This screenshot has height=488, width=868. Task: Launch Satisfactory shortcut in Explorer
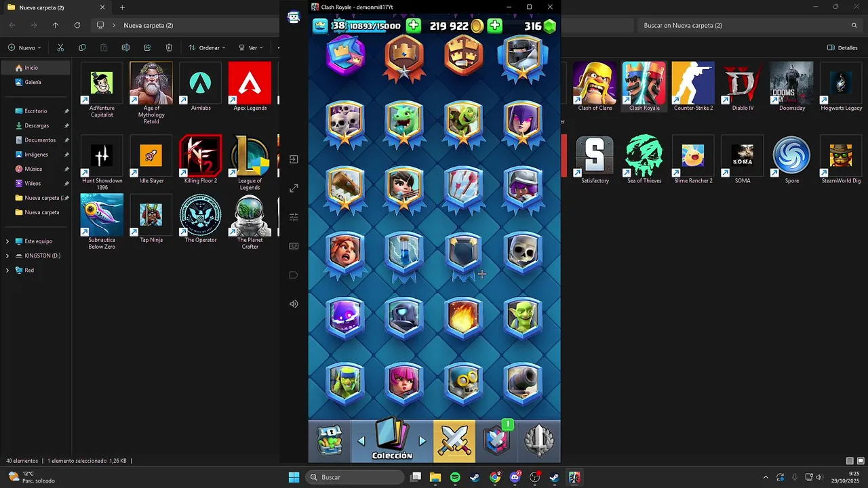point(595,160)
